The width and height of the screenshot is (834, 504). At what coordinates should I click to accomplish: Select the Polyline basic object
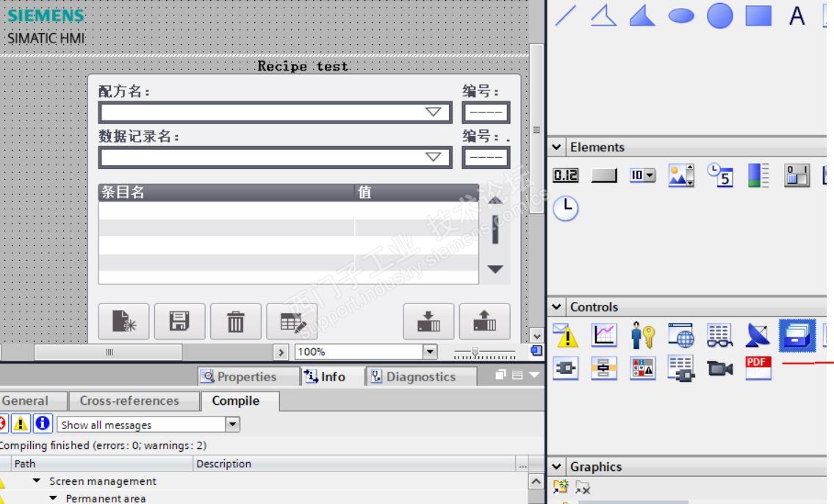604,15
